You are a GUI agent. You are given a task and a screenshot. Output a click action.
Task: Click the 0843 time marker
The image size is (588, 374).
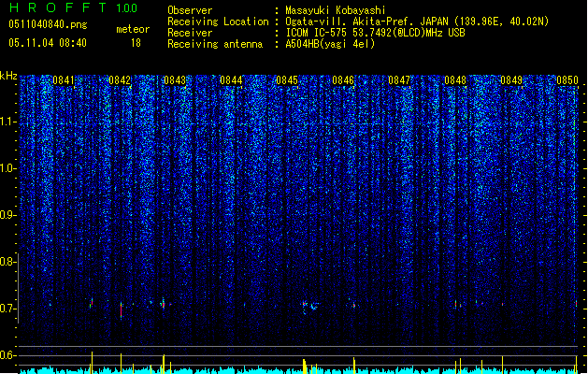click(x=175, y=80)
